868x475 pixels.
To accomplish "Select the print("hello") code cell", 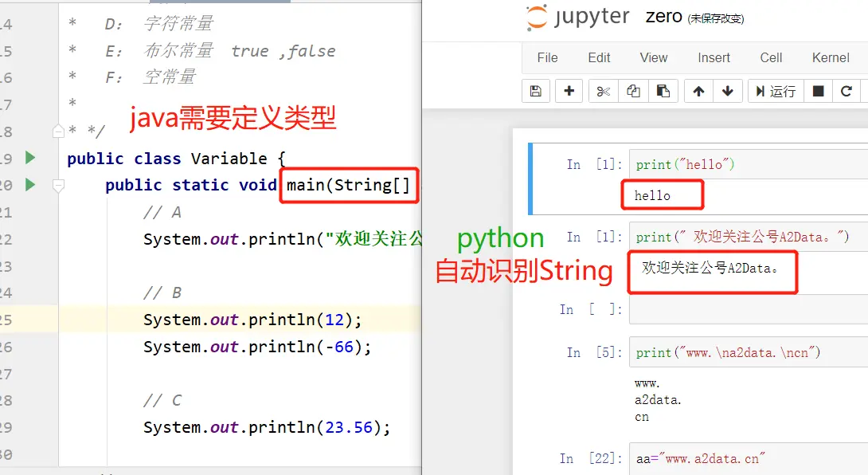I will [x=749, y=165].
